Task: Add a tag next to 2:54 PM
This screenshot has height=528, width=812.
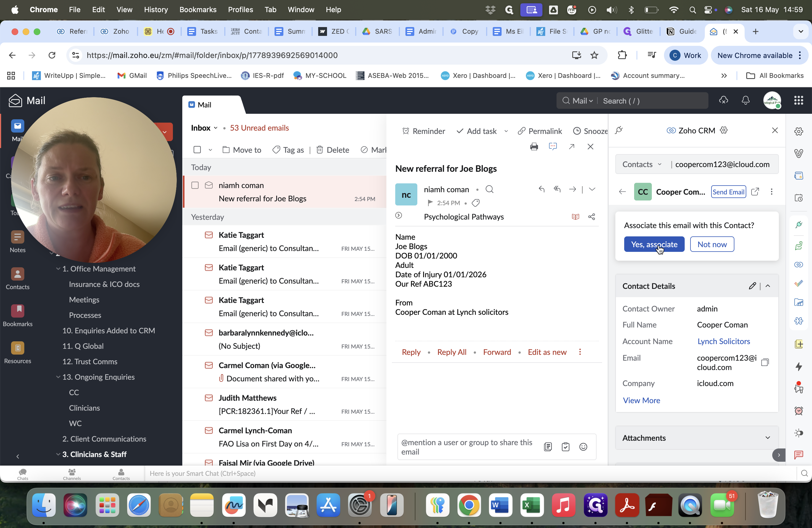Action: point(476,203)
